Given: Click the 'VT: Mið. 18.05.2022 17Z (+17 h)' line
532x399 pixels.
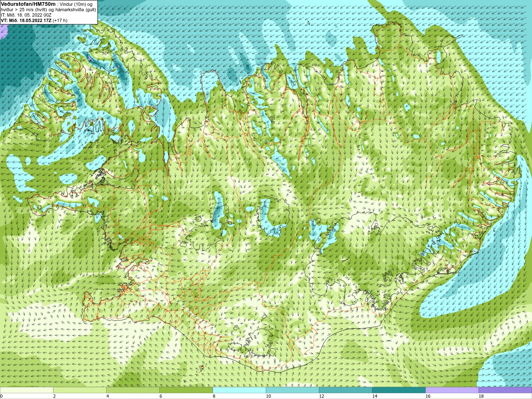Looking at the screenshot, I should 34,20.
